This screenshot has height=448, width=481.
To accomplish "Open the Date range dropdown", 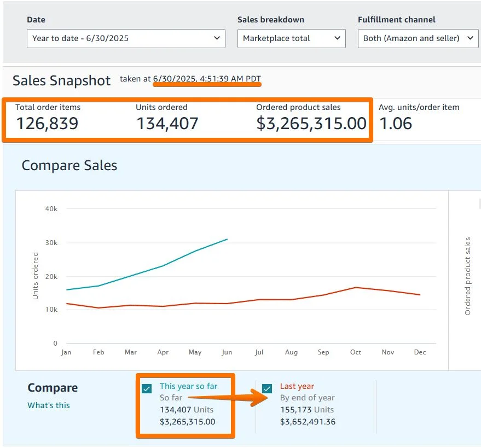I will click(125, 38).
